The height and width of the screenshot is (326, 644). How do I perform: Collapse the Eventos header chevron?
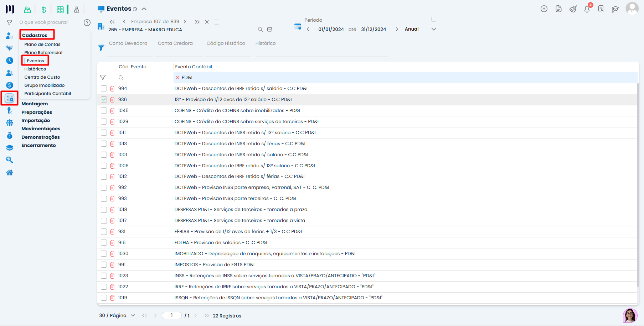pyautogui.click(x=144, y=9)
